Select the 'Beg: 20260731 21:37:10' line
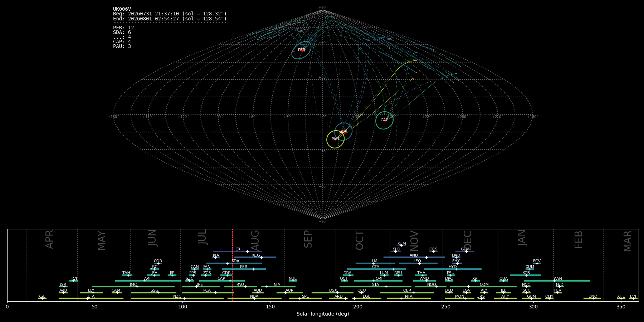 [x=170, y=14]
